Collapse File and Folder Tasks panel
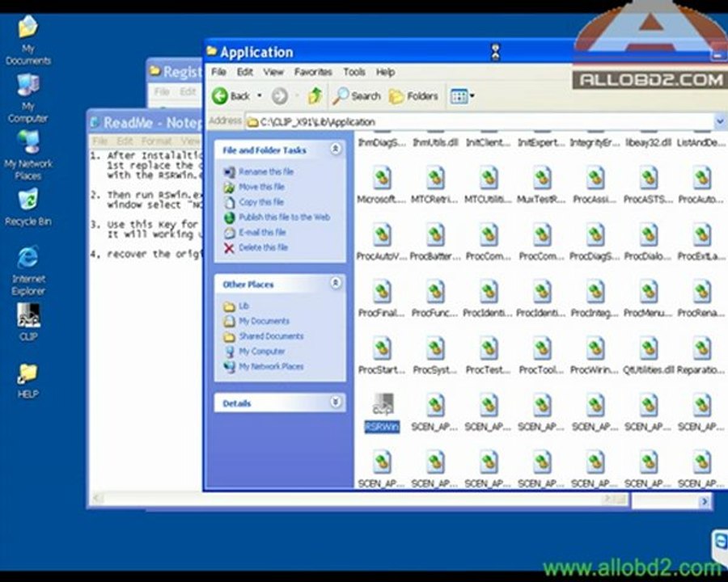 pos(335,149)
